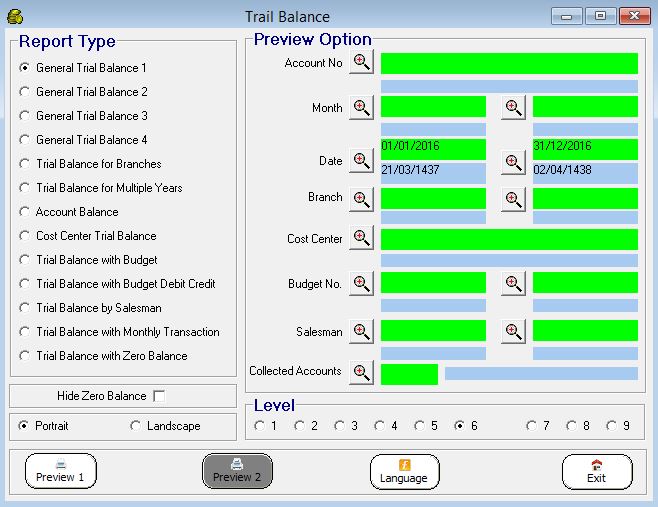The width and height of the screenshot is (658, 507).
Task: Click the green Cost Center input field
Action: click(508, 239)
